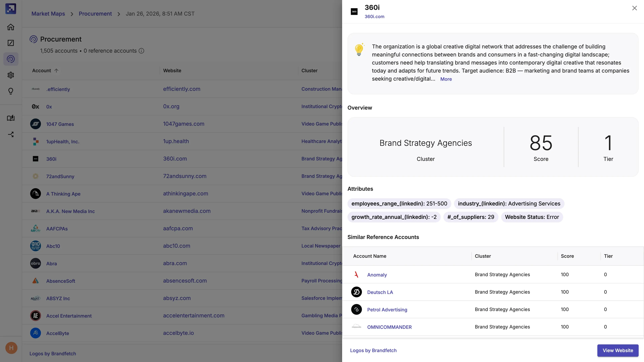Click the user avatar at sidebar bottom

[11, 348]
